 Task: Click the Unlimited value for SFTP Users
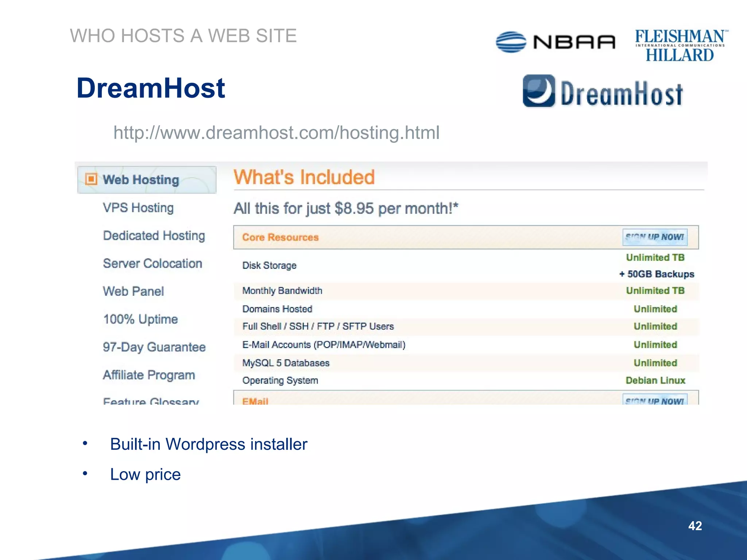point(655,326)
